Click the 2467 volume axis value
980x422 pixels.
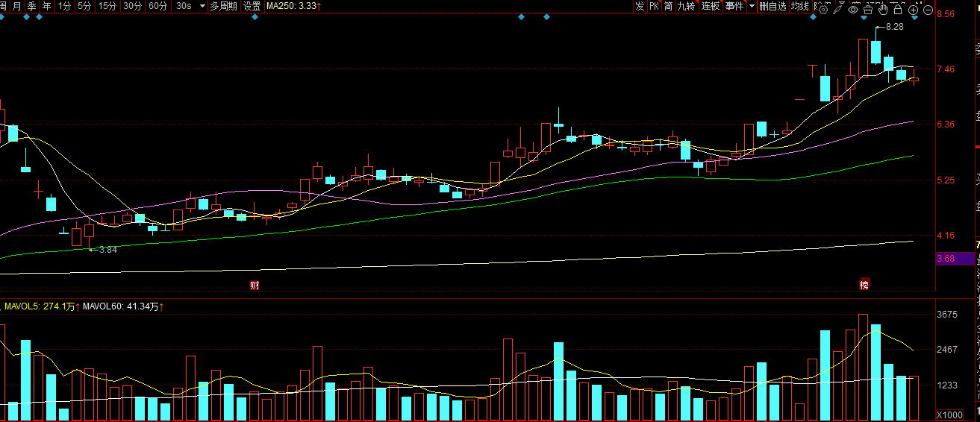coord(947,350)
